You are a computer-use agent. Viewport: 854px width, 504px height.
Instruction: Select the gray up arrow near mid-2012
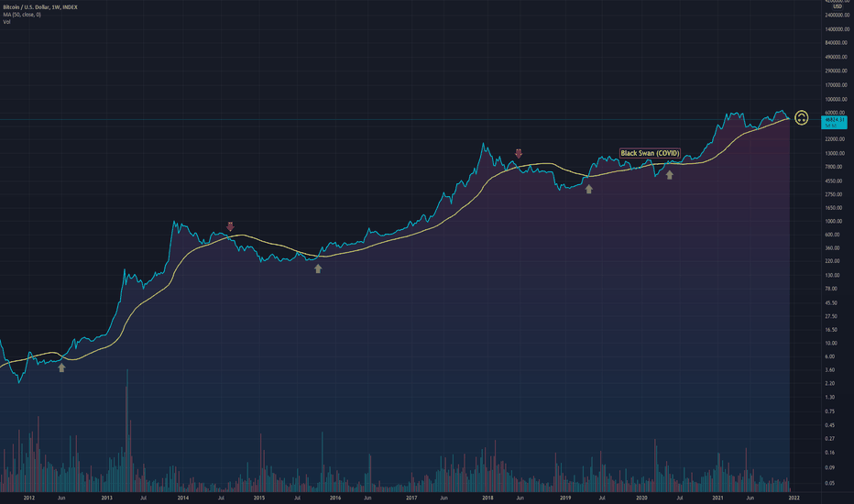pos(61,367)
